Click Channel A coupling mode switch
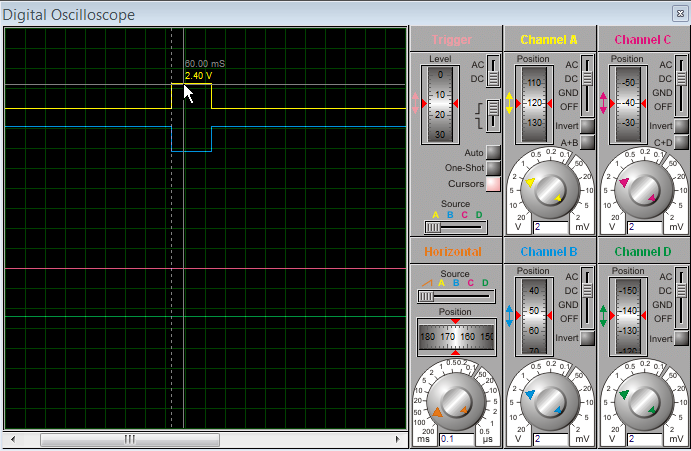This screenshot has width=691, height=451. (587, 85)
